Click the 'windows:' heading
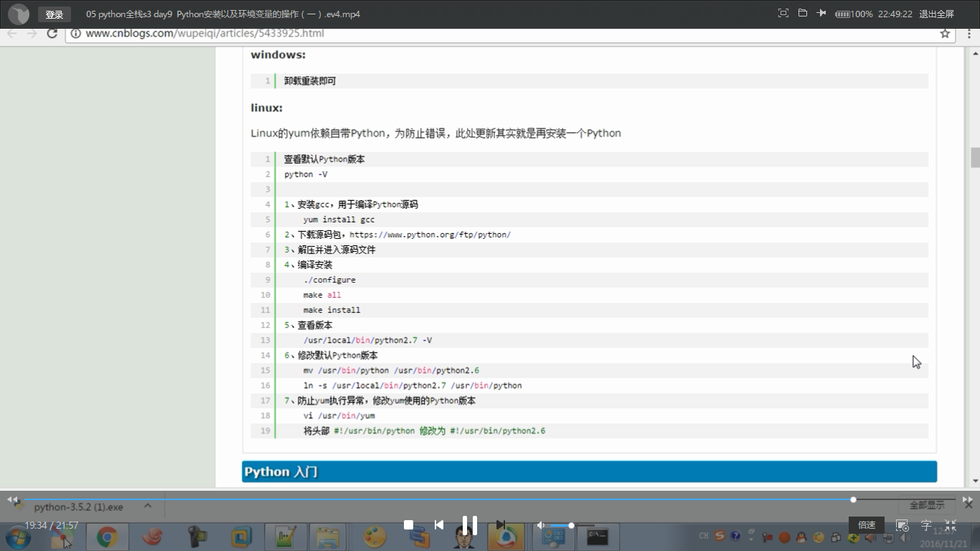 pos(278,55)
